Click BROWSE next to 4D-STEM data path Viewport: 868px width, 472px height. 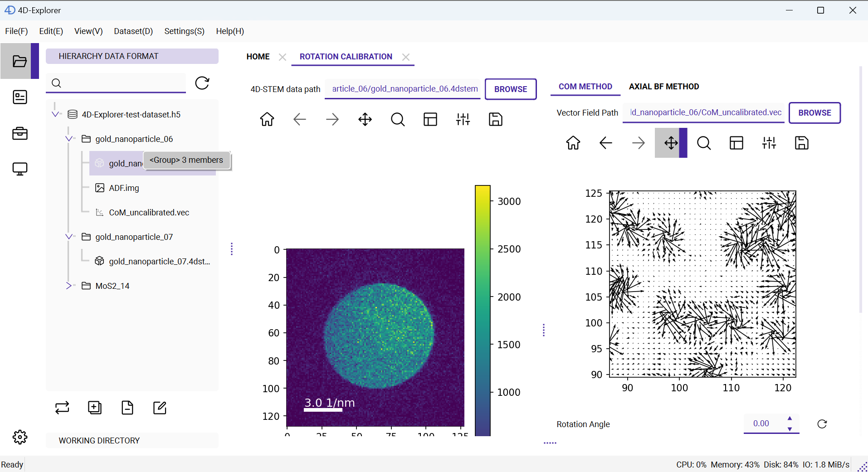coord(511,89)
